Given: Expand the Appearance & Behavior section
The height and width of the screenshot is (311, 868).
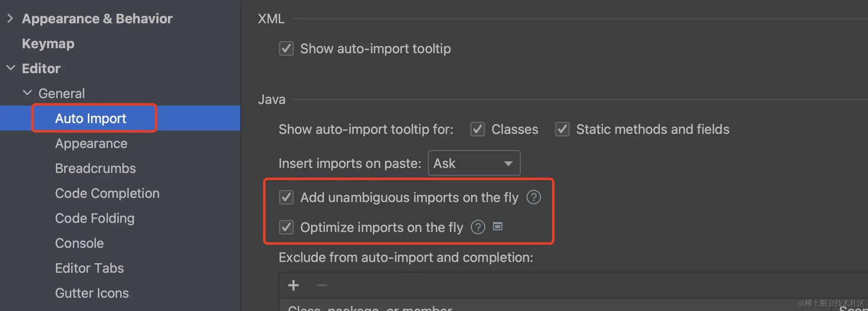Looking at the screenshot, I should click(10, 18).
